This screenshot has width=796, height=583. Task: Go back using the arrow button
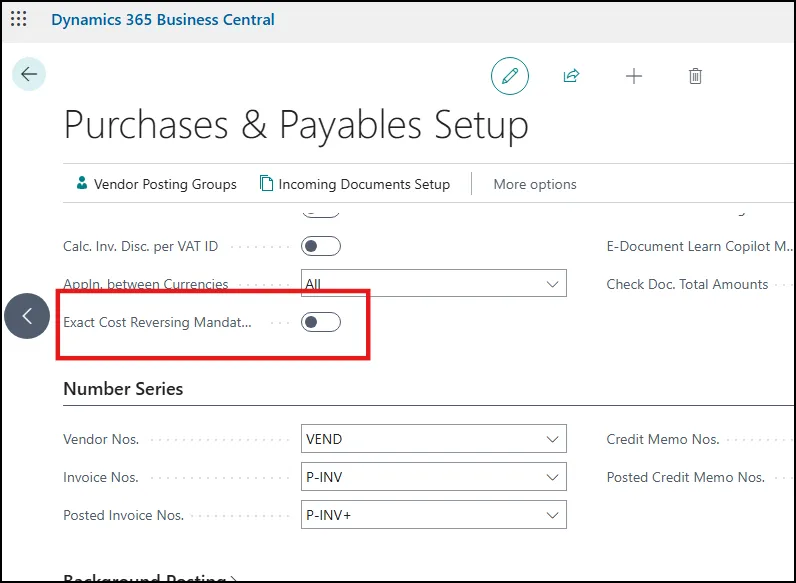click(29, 74)
